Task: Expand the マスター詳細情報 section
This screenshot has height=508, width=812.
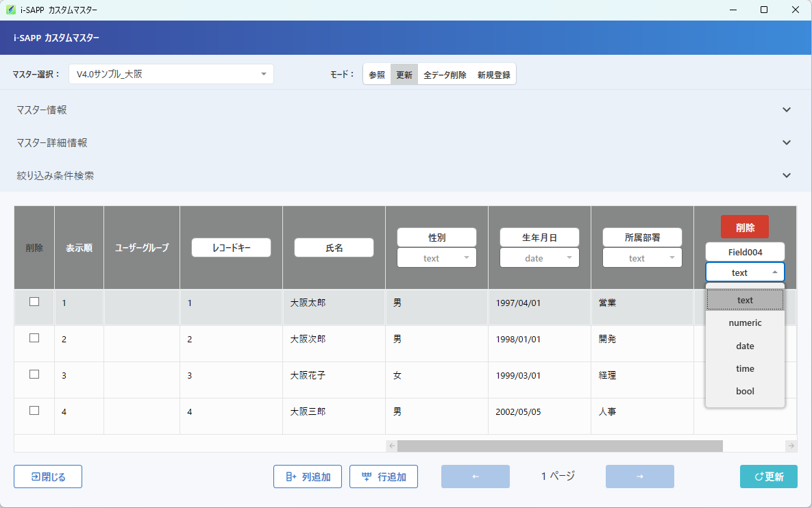Action: (x=406, y=143)
